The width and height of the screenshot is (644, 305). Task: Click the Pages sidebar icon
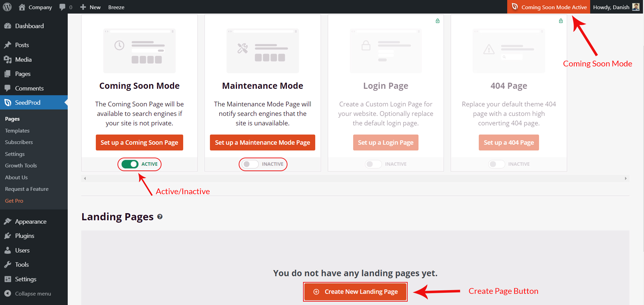pos(7,74)
